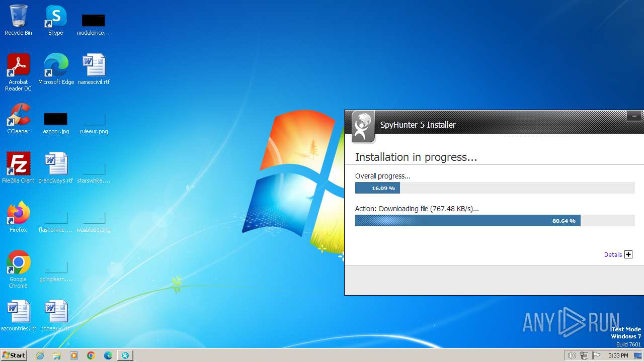Launch FileZilla Client shortcut
The image size is (644, 362).
[18, 168]
